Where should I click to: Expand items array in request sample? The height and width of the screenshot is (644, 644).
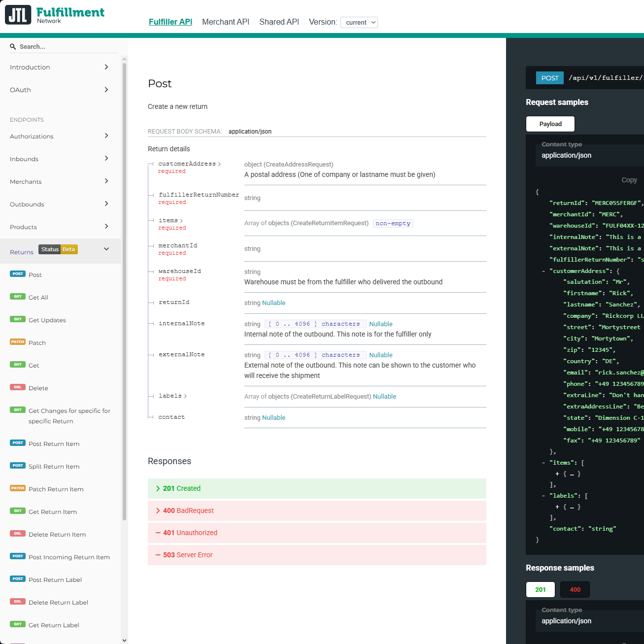coord(557,474)
